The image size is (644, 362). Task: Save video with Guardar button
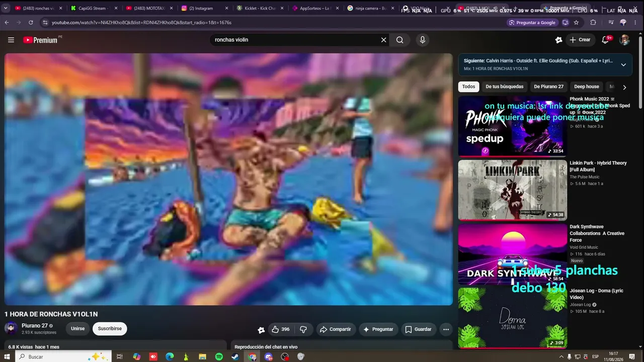[x=418, y=329]
